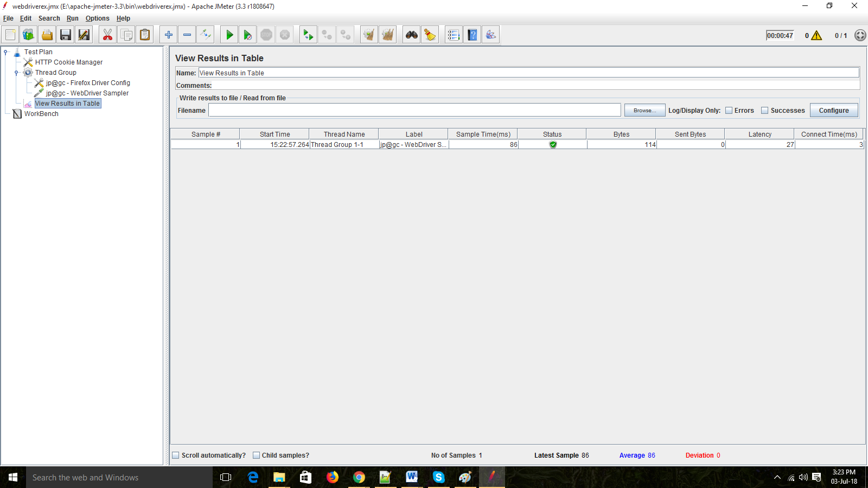Select jp@gc - Firefox Driver Config node

(88, 83)
